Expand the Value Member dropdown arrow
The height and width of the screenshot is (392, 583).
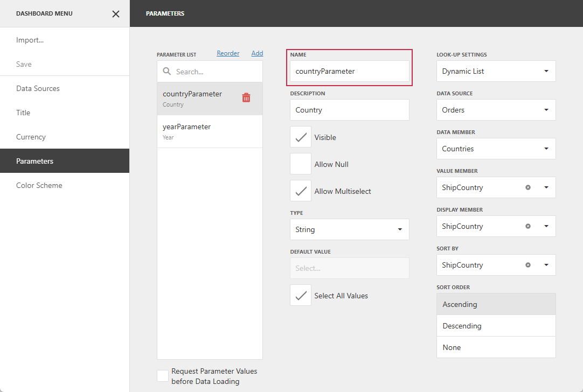pyautogui.click(x=546, y=187)
